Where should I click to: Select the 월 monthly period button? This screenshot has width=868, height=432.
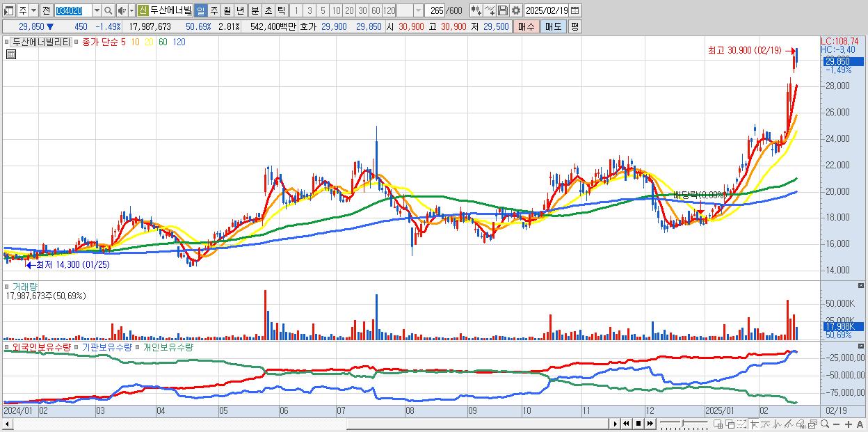(x=227, y=11)
